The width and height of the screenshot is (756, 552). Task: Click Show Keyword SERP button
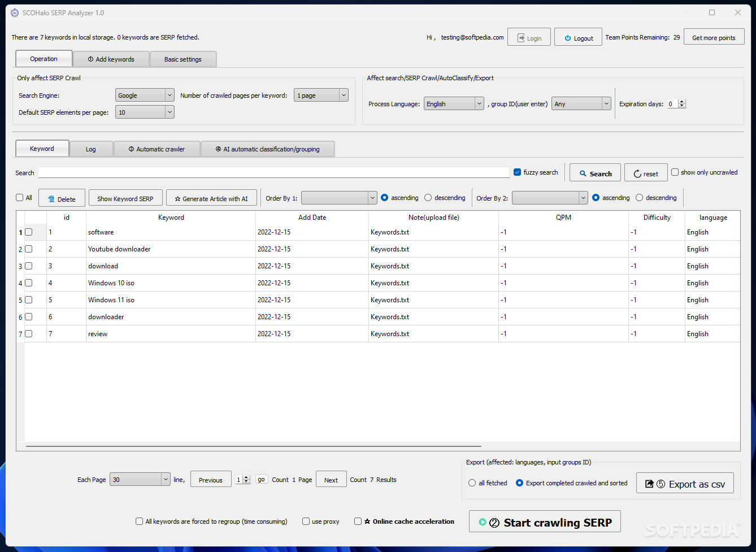point(125,199)
